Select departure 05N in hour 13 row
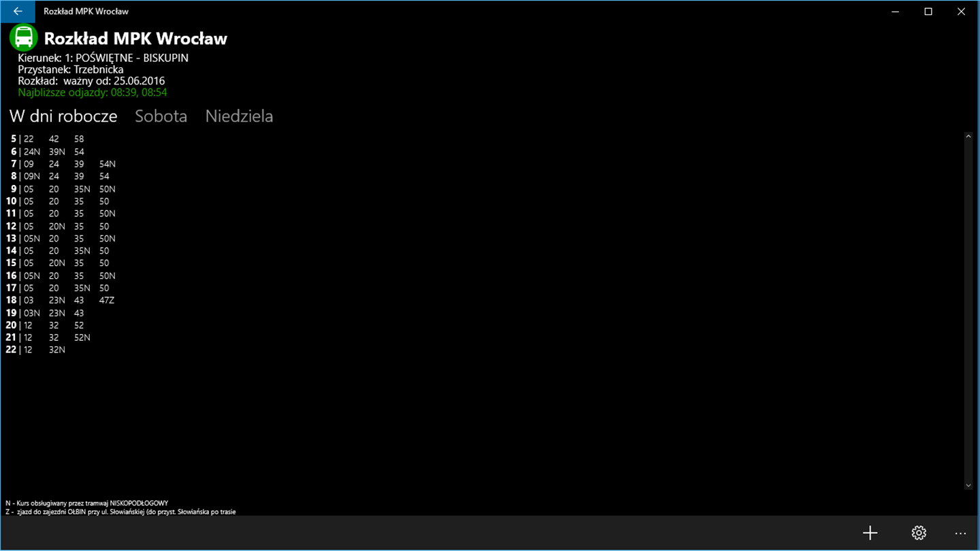980x551 pixels. click(32, 239)
